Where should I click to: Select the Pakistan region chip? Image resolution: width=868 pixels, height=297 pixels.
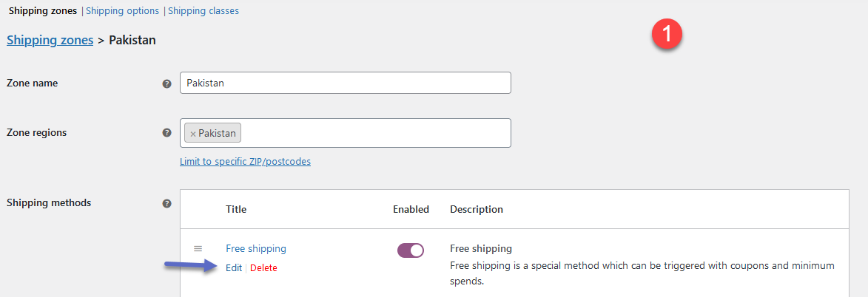click(x=217, y=134)
